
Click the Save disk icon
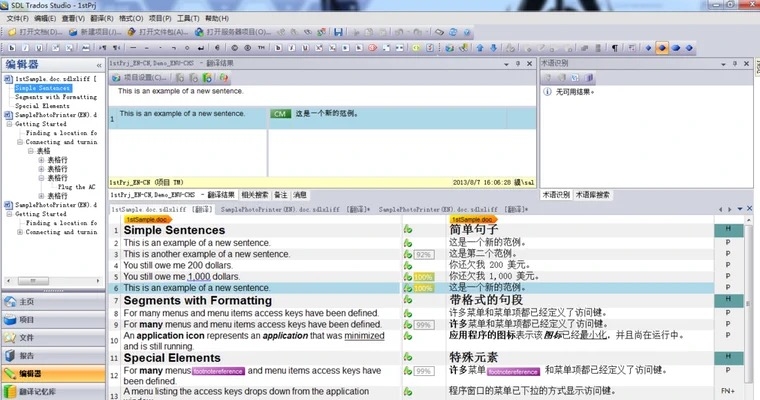(x=338, y=32)
